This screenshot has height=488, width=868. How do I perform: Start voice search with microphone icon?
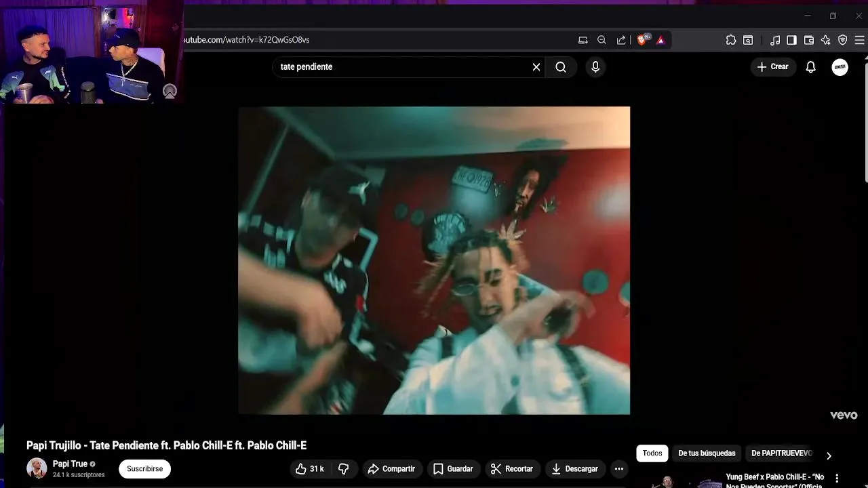pyautogui.click(x=595, y=67)
